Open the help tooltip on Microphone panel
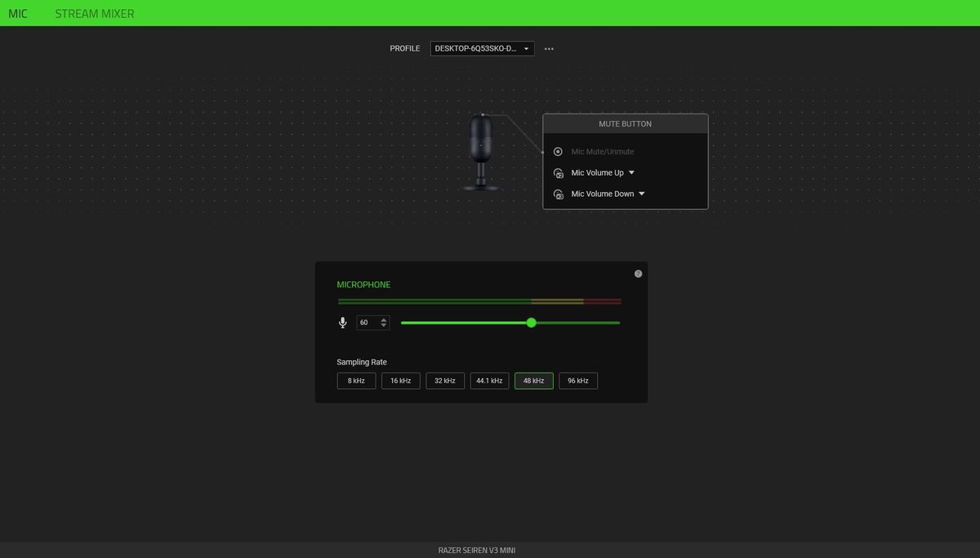Viewport: 980px width, 558px height. click(x=638, y=273)
